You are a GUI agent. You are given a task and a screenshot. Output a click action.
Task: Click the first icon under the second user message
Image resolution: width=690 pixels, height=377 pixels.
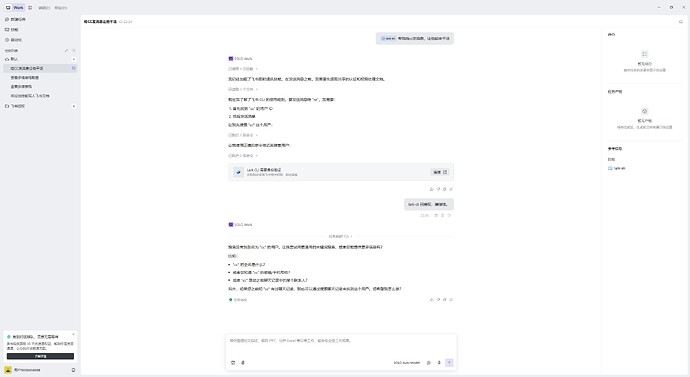pos(436,216)
